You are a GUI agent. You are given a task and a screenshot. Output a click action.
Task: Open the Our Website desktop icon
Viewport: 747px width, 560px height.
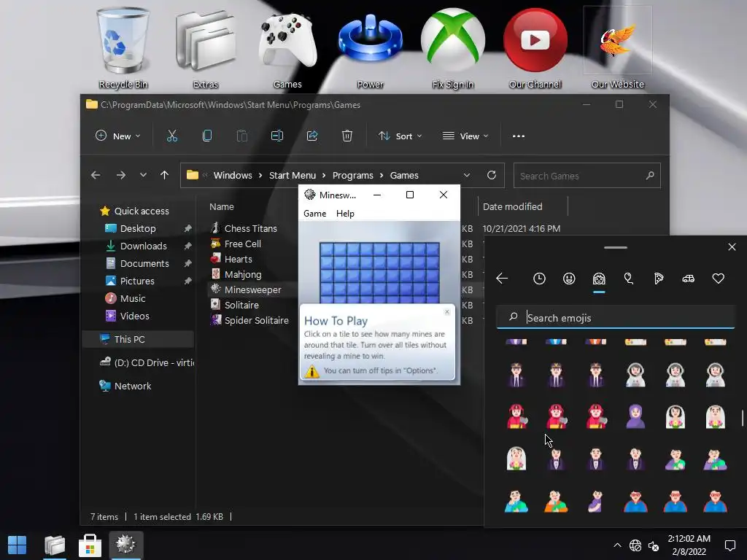[x=618, y=47]
